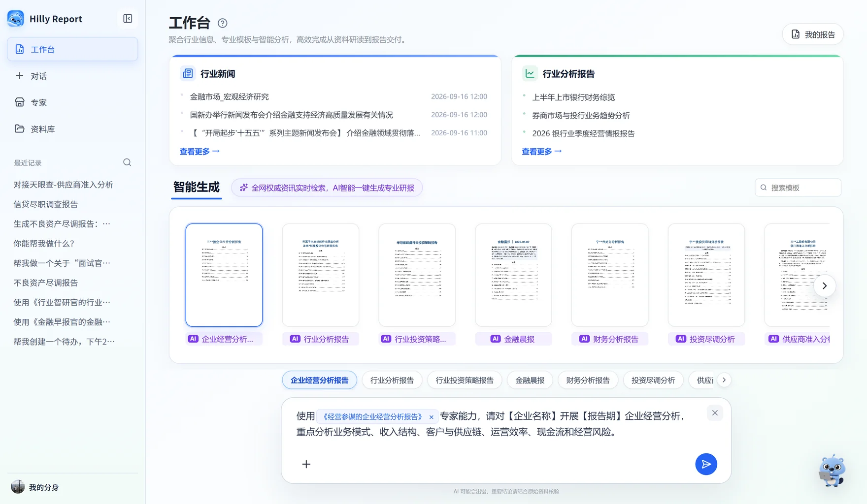Open report 券商市场与投行业务趋势分析
The height and width of the screenshot is (504, 867).
(581, 116)
